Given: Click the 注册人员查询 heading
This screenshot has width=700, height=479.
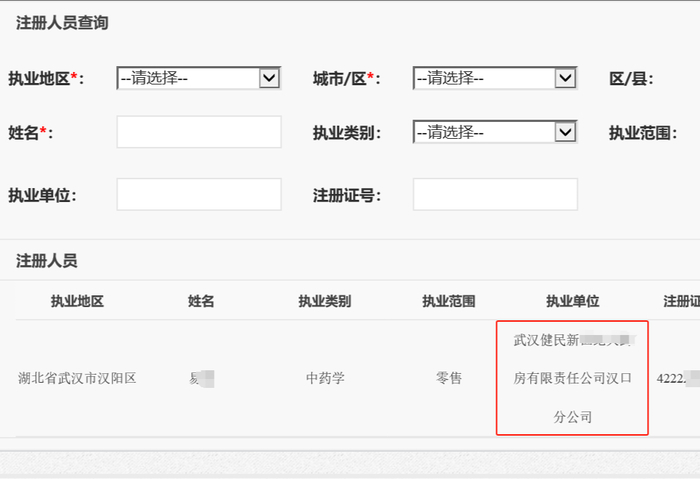Looking at the screenshot, I should click(62, 23).
